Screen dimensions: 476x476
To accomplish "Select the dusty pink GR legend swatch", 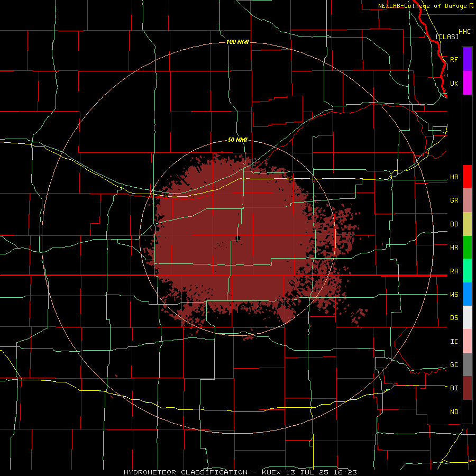I will 467,200.
